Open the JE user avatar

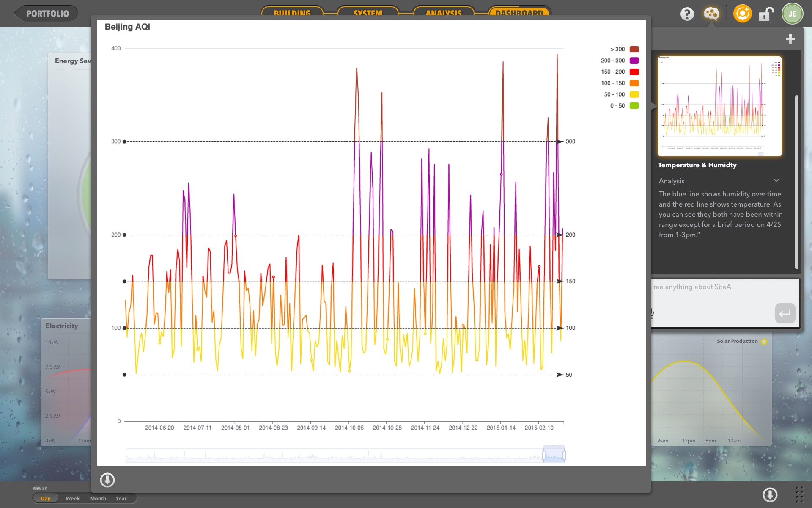tap(792, 14)
